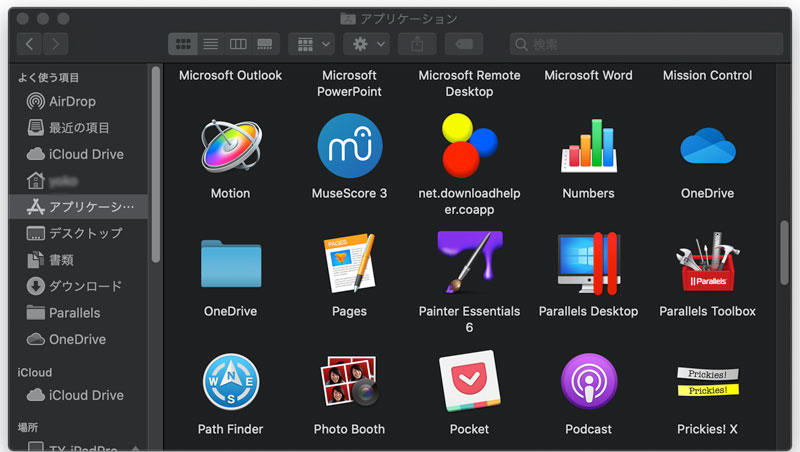
Task: Click the window title folder icon
Action: [348, 19]
